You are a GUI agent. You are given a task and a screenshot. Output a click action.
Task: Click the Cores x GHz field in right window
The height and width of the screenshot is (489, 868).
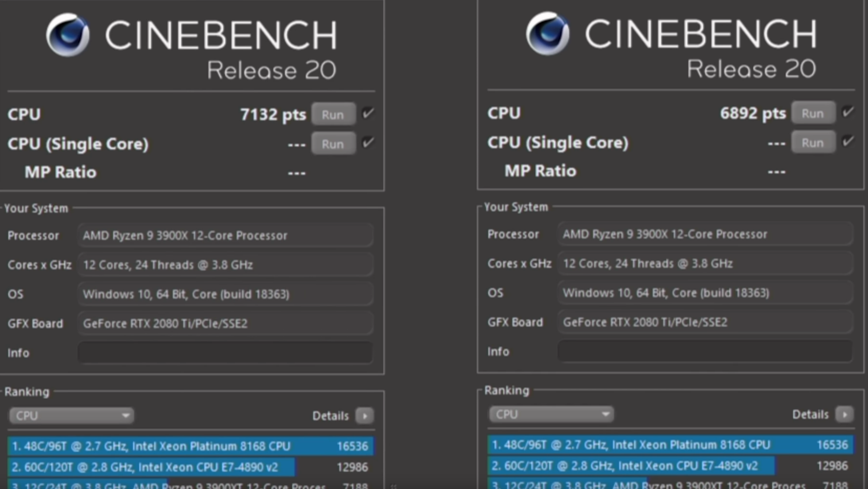(x=706, y=263)
